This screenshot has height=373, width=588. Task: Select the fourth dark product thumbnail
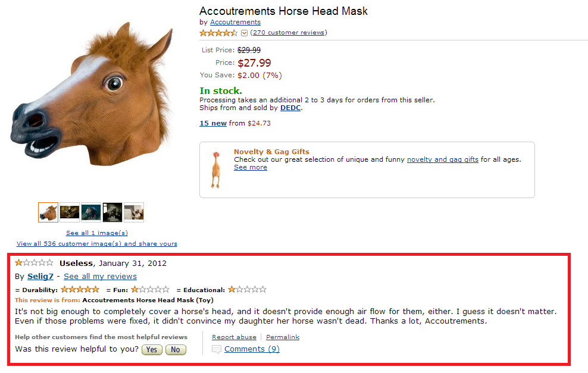pos(112,212)
